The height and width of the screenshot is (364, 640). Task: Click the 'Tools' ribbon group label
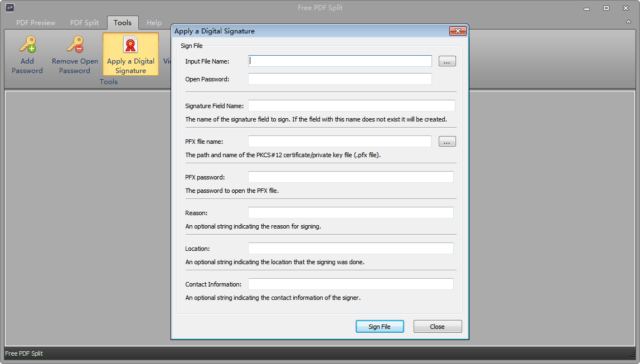(x=109, y=81)
